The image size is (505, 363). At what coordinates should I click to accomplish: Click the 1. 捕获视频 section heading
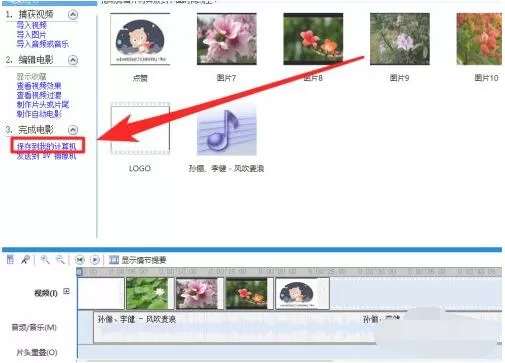pos(29,14)
